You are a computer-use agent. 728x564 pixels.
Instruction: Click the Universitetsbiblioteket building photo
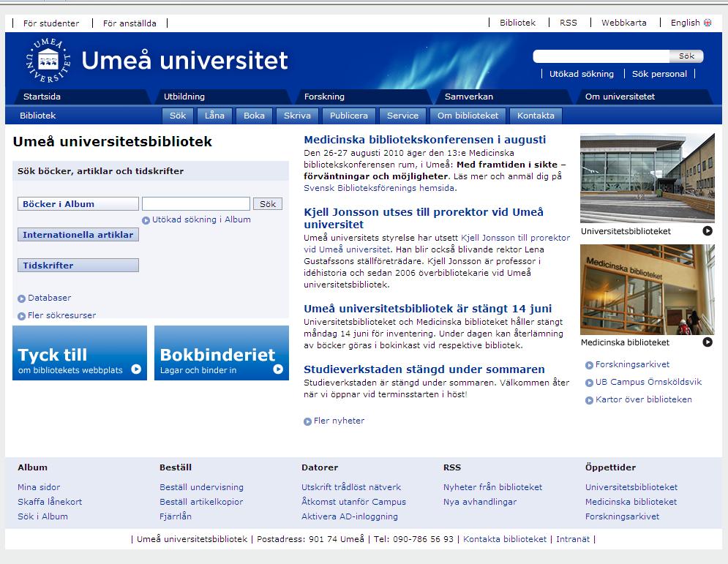648,178
